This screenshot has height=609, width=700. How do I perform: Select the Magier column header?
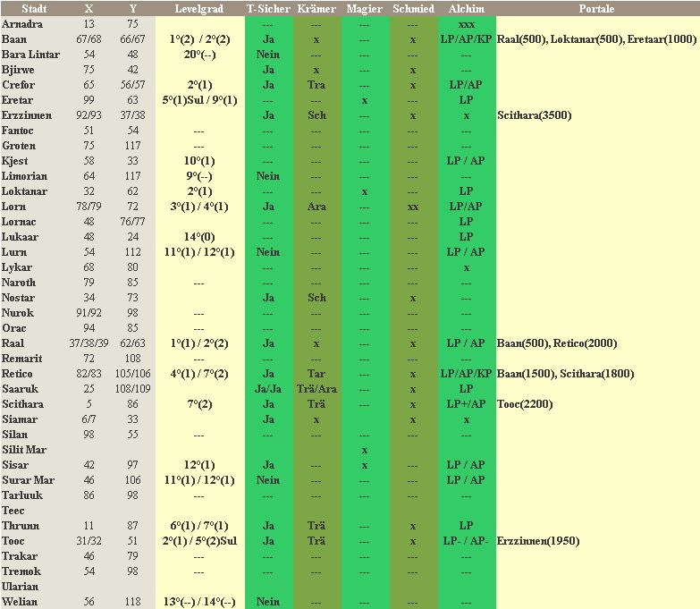(x=365, y=8)
